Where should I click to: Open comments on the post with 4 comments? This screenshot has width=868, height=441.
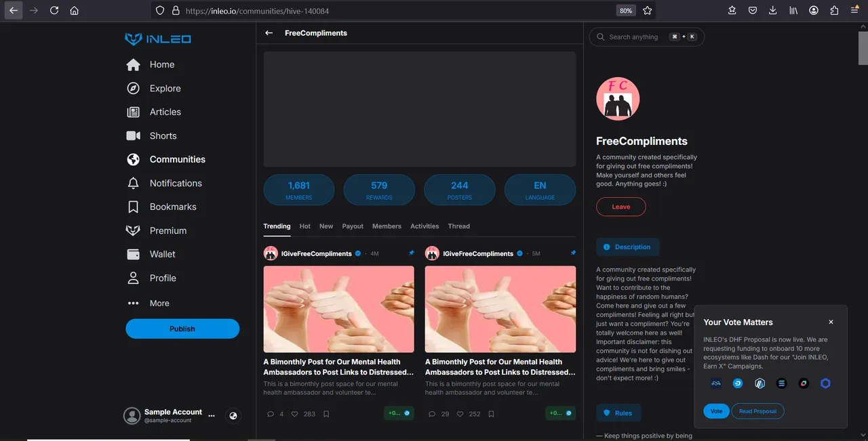point(271,414)
